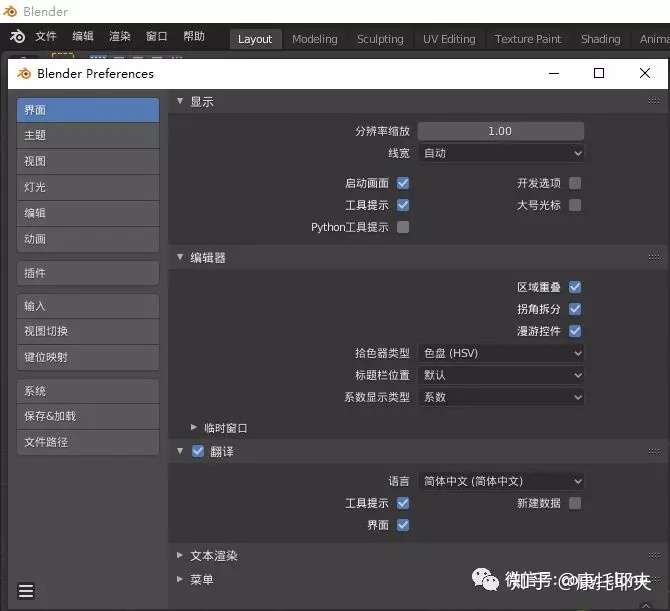
Task: Click Blender Preferences title icon
Action: (24, 73)
